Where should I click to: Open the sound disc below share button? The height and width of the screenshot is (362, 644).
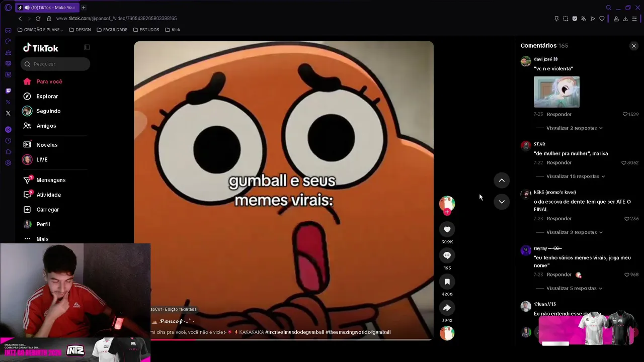tap(447, 333)
